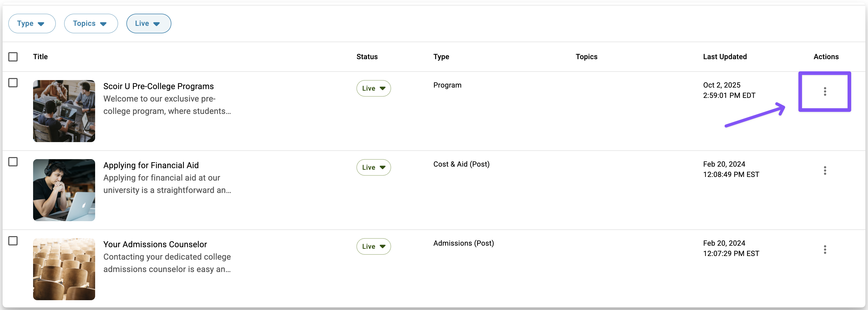Viewport: 868px width, 310px height.
Task: Click the Your Admissions Counselor title
Action: [155, 245]
